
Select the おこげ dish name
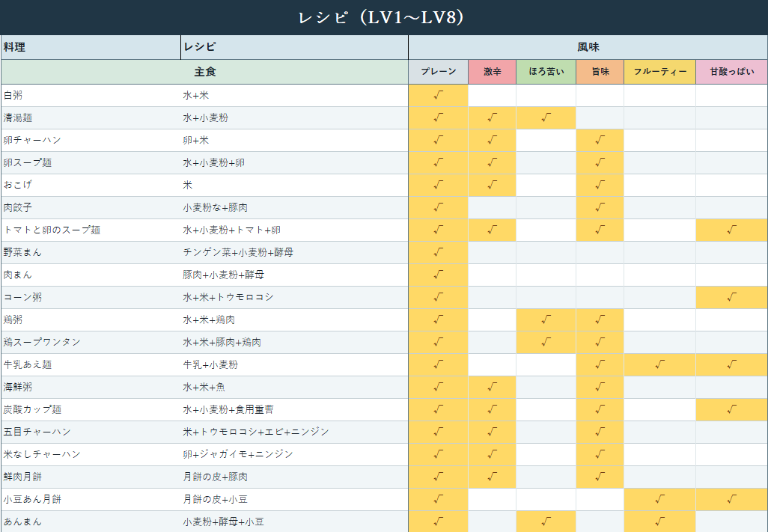[x=18, y=185]
